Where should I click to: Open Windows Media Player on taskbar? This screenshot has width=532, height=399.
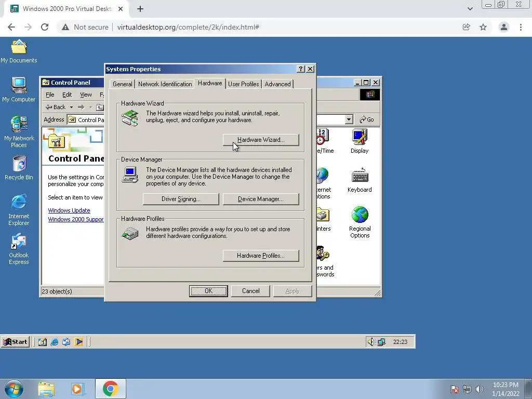(77, 389)
